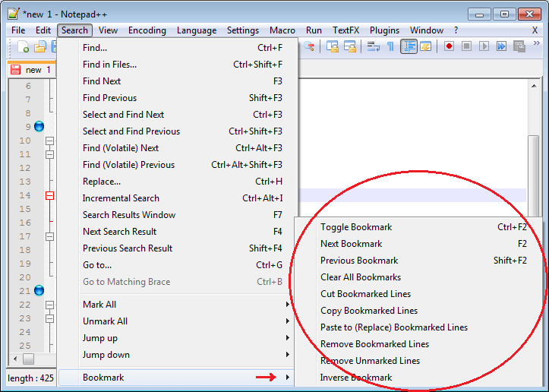Select Toggle Bookmark from the submenu
This screenshot has height=392, width=549.
coord(356,227)
